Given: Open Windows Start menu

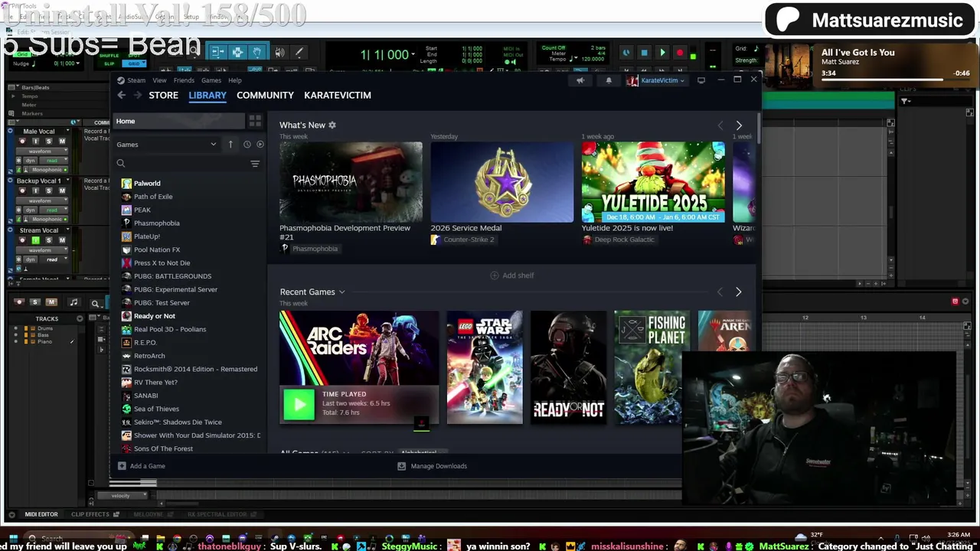Looking at the screenshot, I should [x=12, y=538].
